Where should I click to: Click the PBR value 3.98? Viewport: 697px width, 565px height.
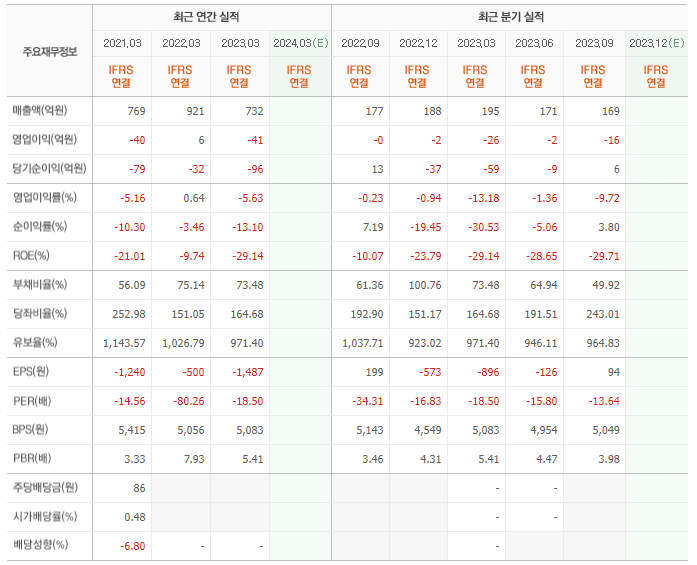[609, 459]
